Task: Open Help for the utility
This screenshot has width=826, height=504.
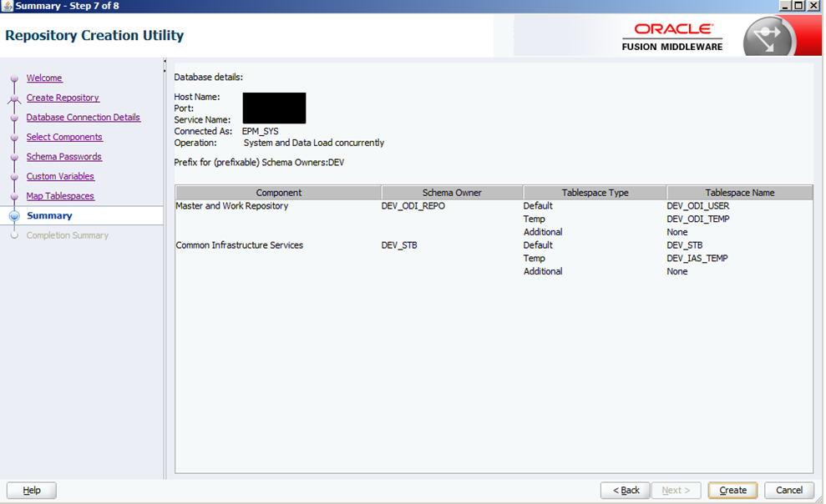Action: pos(32,490)
